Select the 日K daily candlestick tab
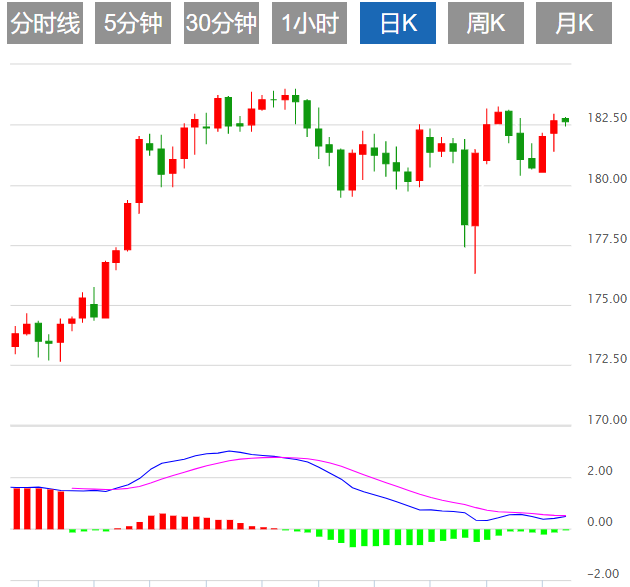Viewport: 630px width, 587px height. [398, 23]
